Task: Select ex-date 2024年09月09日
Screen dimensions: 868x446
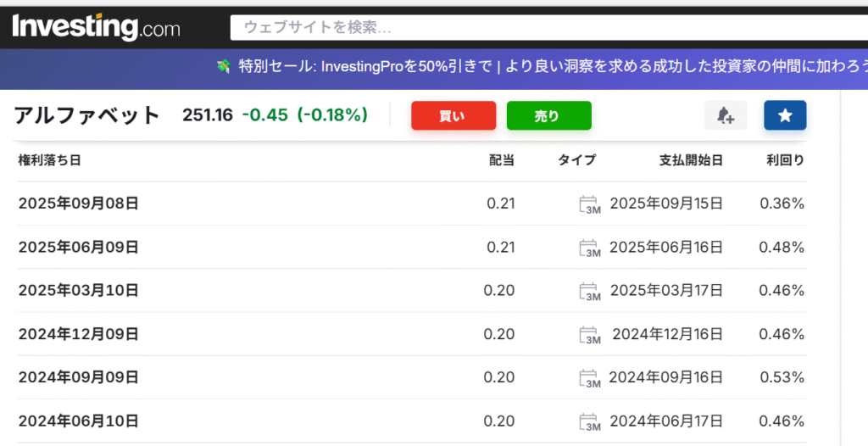Action: tap(79, 378)
